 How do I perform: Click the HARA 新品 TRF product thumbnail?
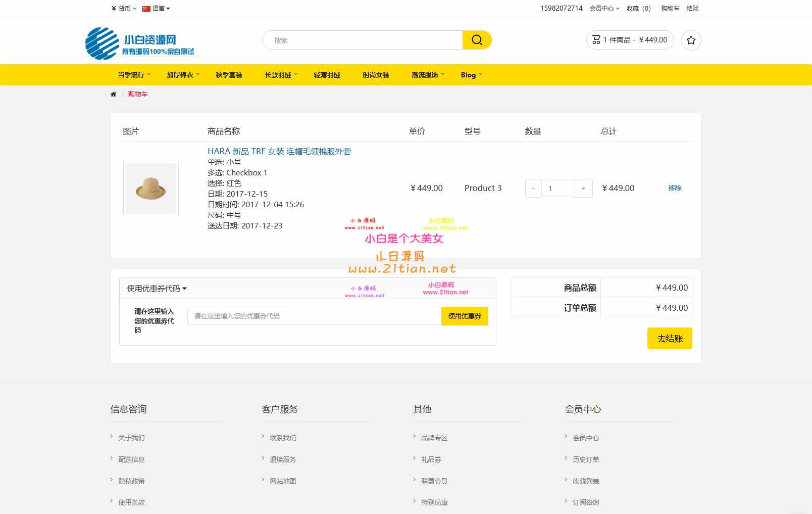click(150, 188)
